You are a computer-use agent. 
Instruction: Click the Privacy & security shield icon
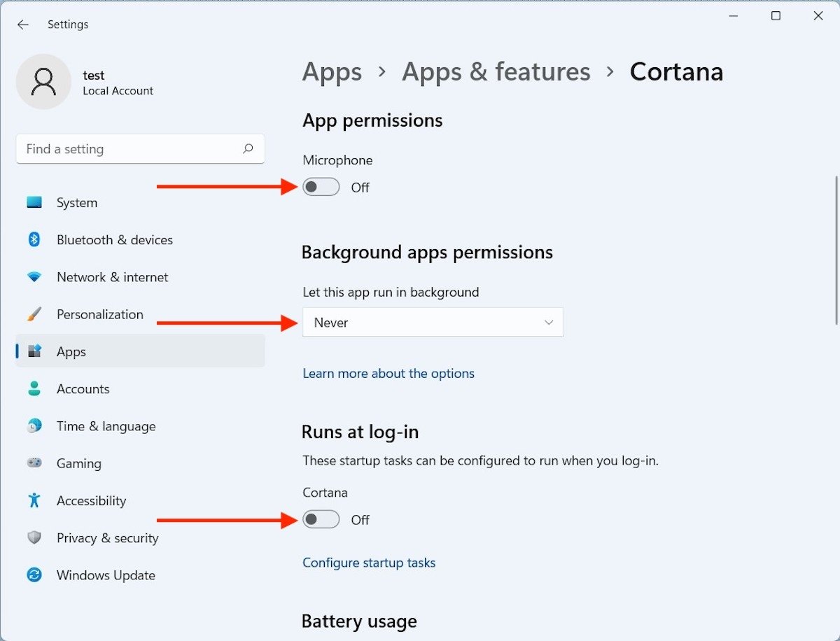34,538
